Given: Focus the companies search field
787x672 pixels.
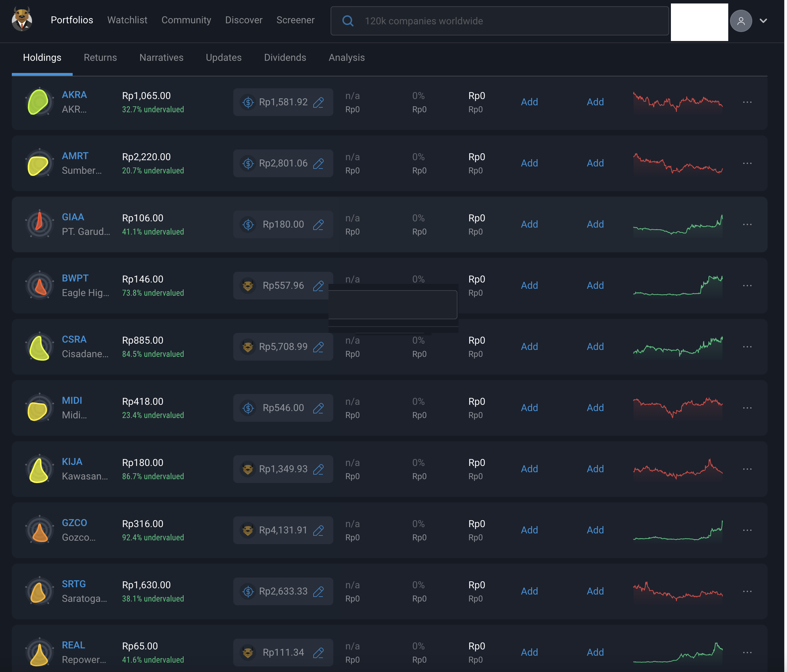Looking at the screenshot, I should pyautogui.click(x=499, y=21).
